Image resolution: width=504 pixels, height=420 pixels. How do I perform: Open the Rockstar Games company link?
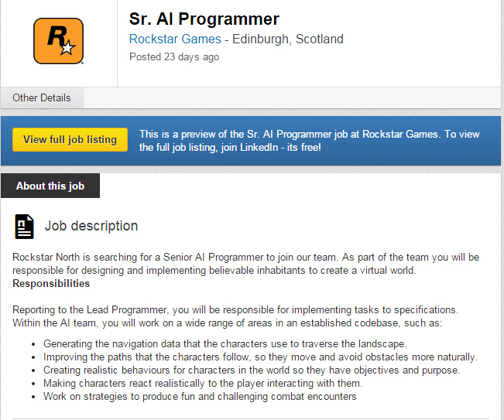[175, 39]
